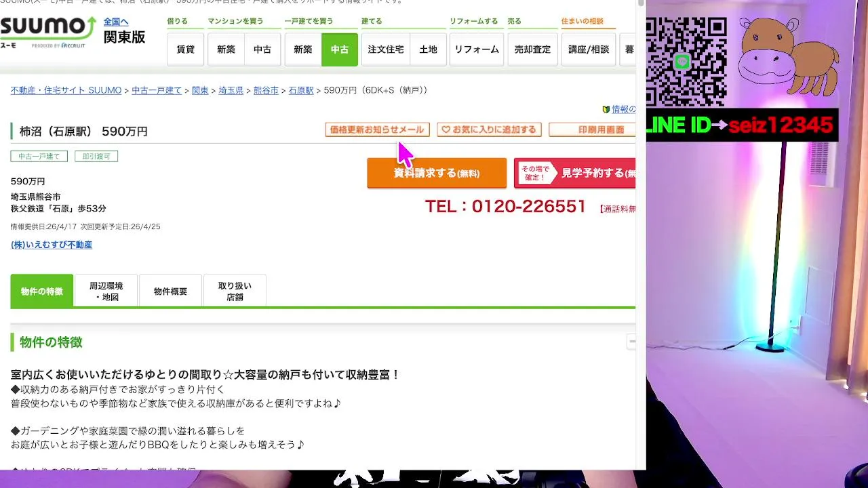Select 中古 under マンションを買う
This screenshot has width=868, height=488.
[262, 49]
